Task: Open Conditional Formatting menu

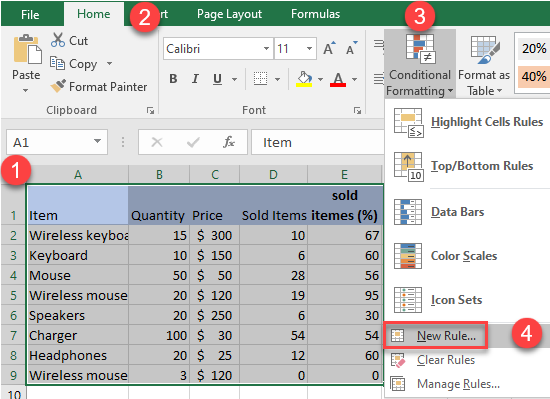Action: point(420,64)
